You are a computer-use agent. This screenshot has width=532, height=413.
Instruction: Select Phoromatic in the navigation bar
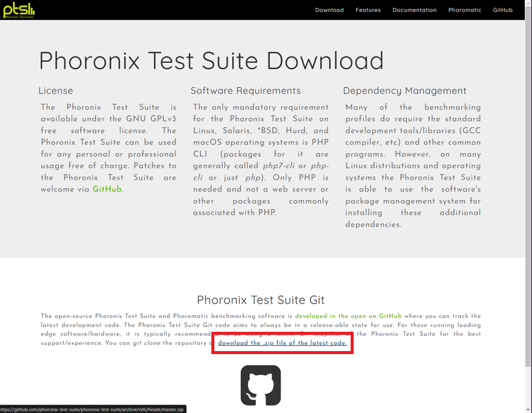[465, 10]
